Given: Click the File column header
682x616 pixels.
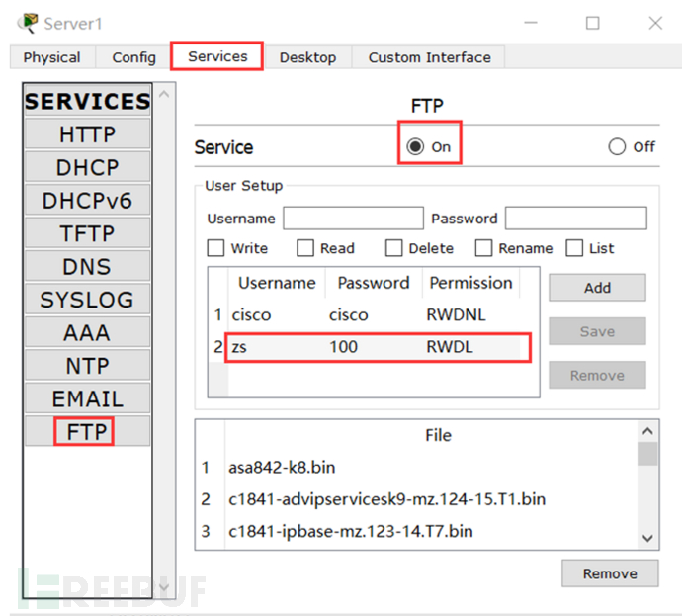Looking at the screenshot, I should (438, 435).
